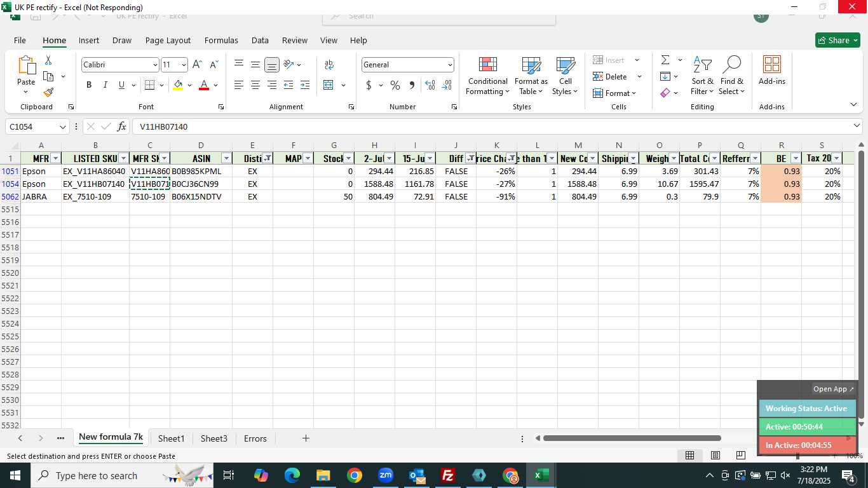Open Cell Styles gallery
The image size is (868, 488).
[x=565, y=75]
